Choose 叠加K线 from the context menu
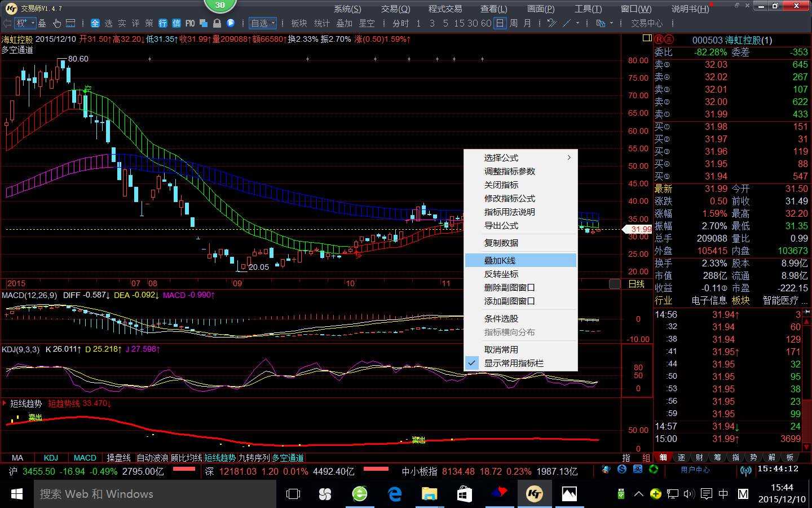Image resolution: width=812 pixels, height=508 pixels. tap(500, 260)
